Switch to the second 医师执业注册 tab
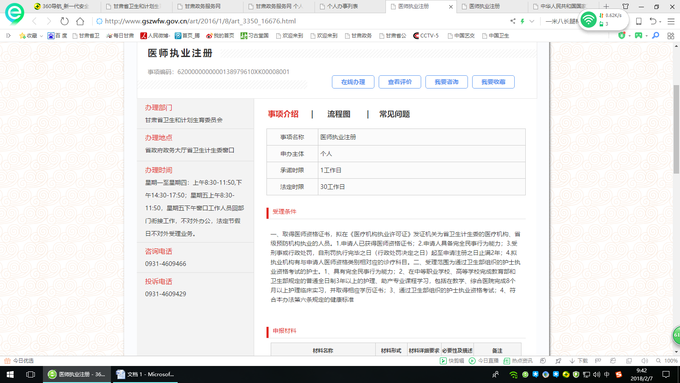 click(484, 7)
